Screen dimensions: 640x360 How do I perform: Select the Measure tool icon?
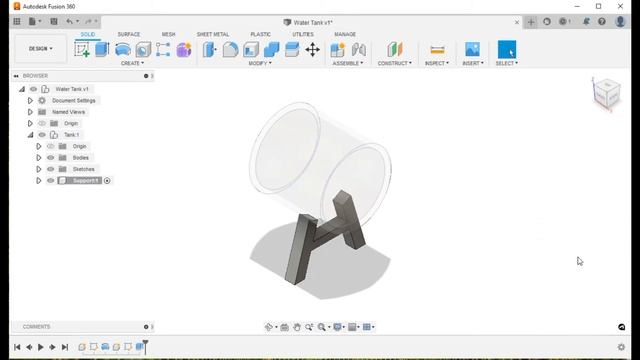[x=437, y=50]
